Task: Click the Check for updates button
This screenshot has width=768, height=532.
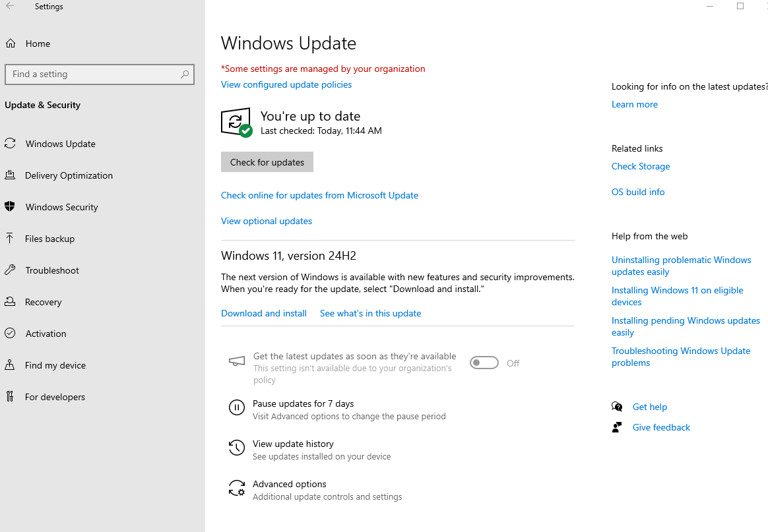Action: [x=267, y=162]
